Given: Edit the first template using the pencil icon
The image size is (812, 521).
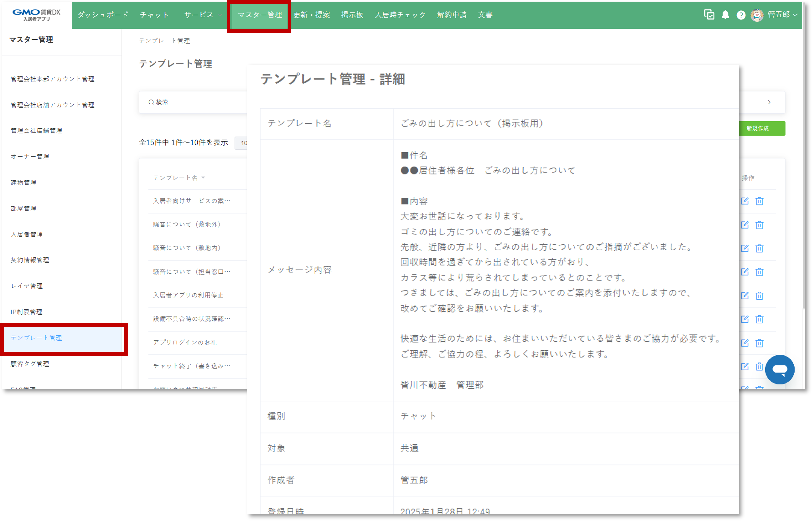Looking at the screenshot, I should coord(745,201).
